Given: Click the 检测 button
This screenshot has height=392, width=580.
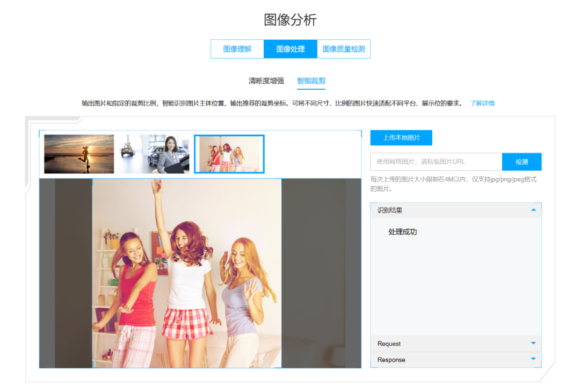Looking at the screenshot, I should pyautogui.click(x=521, y=162).
